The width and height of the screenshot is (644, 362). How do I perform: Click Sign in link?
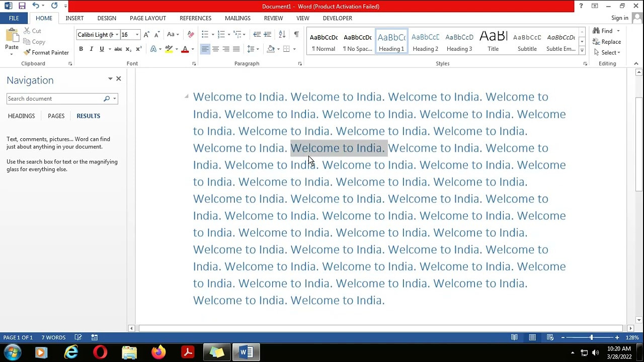pyautogui.click(x=619, y=18)
